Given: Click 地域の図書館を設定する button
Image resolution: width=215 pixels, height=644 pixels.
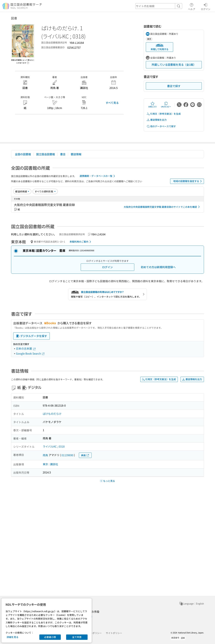Looking at the screenshot, I should [187, 181].
